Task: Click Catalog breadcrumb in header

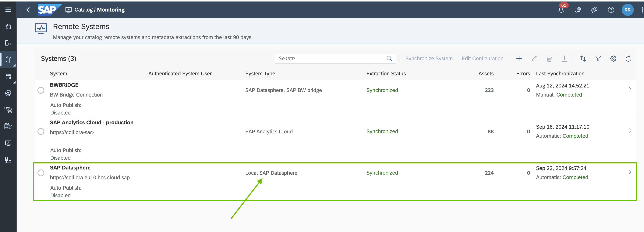Action: point(83,10)
